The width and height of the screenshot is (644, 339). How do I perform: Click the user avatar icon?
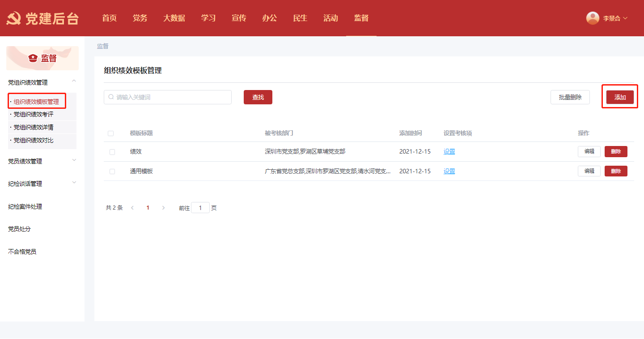pos(593,18)
